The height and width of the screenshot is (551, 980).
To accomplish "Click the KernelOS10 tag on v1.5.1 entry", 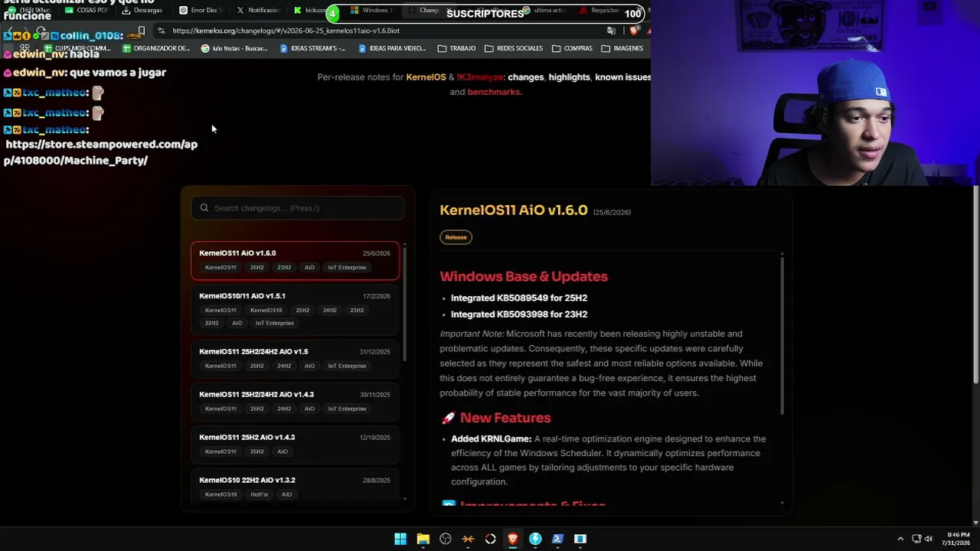I will pyautogui.click(x=266, y=311).
